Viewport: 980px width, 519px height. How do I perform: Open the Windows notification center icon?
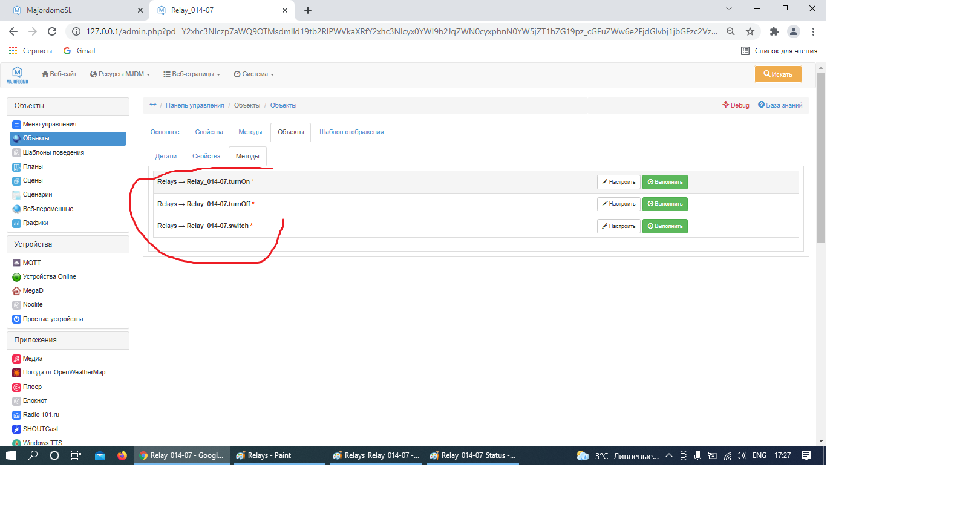pos(806,455)
